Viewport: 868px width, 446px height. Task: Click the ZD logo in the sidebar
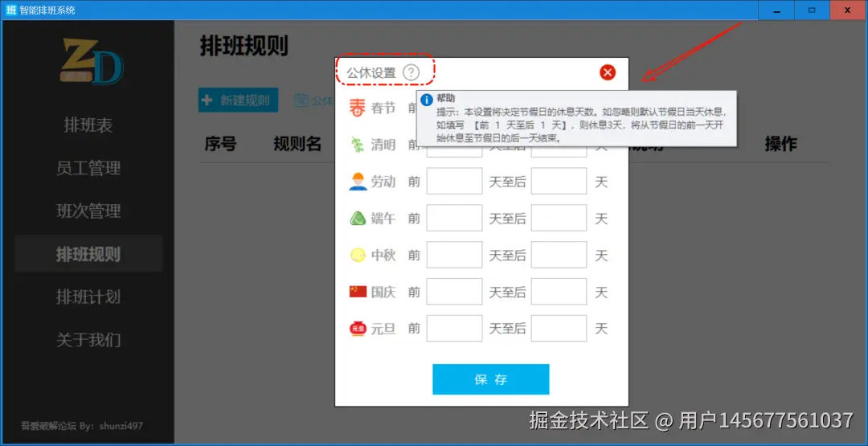coord(92,62)
